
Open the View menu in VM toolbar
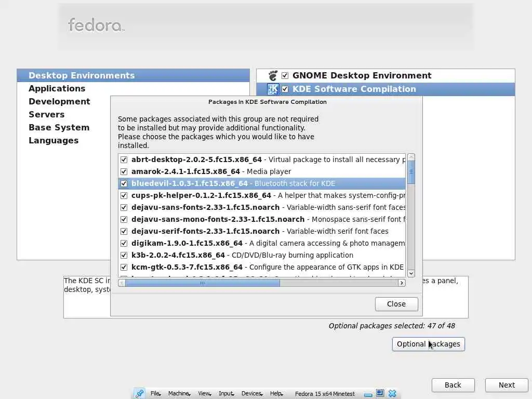tap(204, 394)
